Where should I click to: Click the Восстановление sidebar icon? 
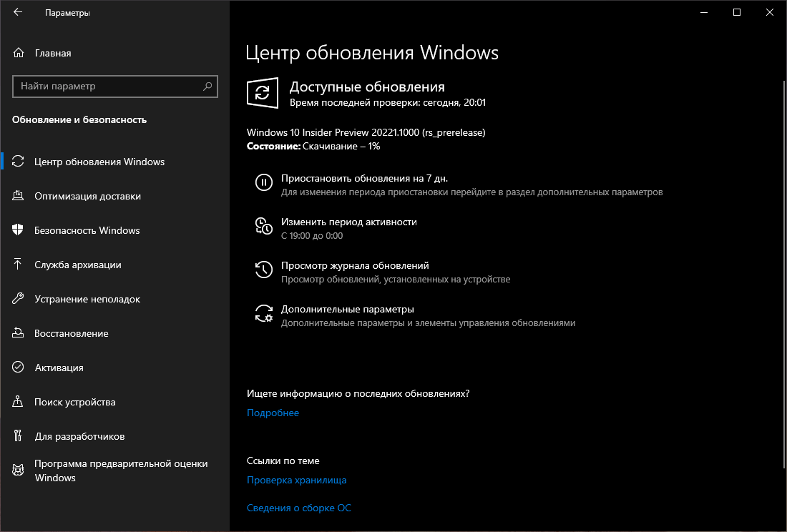pyautogui.click(x=17, y=333)
